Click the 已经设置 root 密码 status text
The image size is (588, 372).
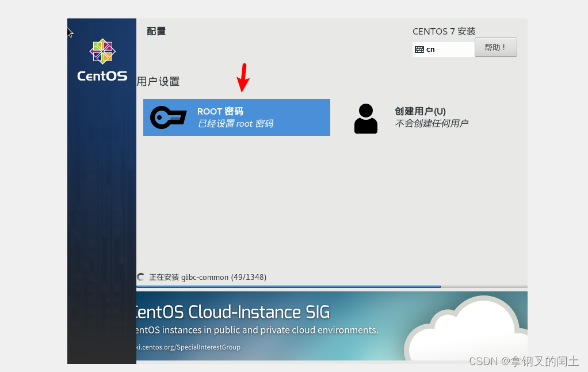pyautogui.click(x=235, y=123)
